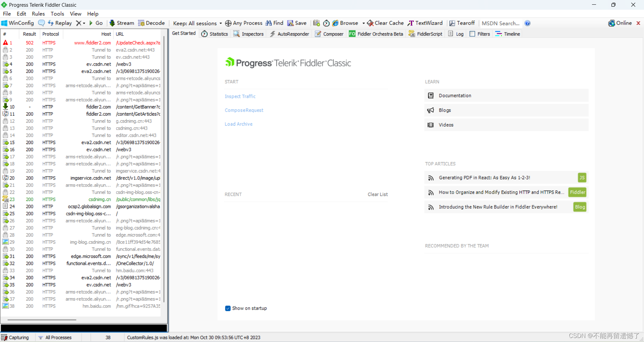Open the Remove sessions dropdown arrow
This screenshot has width=644, height=342.
(x=84, y=23)
